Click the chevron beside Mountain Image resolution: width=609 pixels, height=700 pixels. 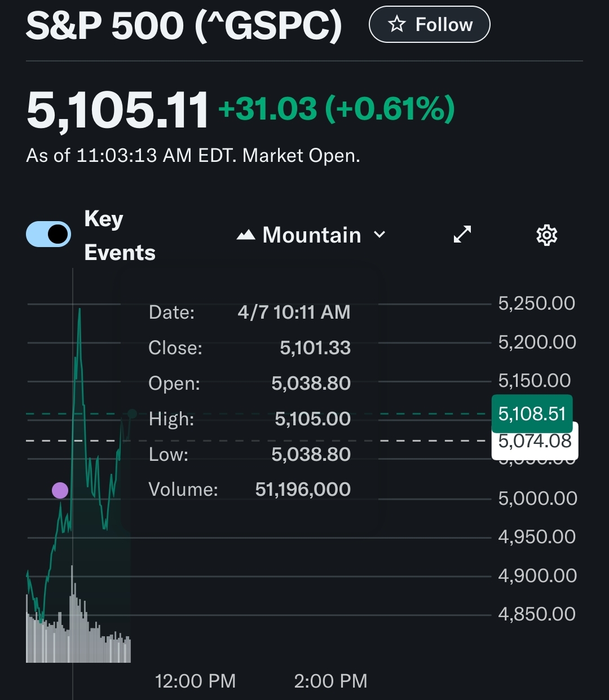[379, 235]
